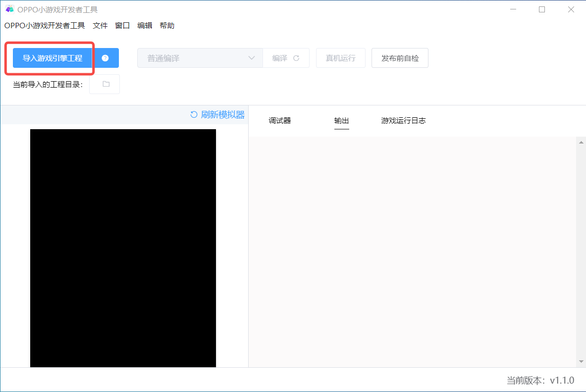586x392 pixels.
Task: Open the 编辑 menu
Action: (145, 26)
